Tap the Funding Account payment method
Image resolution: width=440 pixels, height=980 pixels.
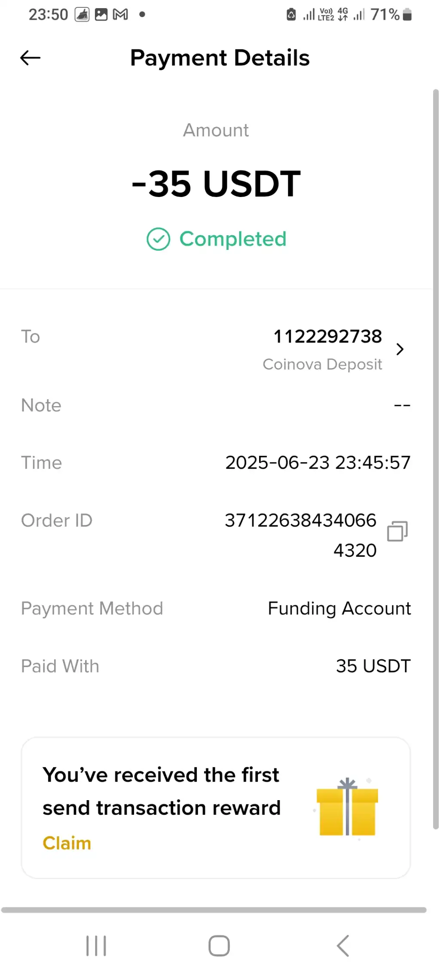[x=339, y=609]
